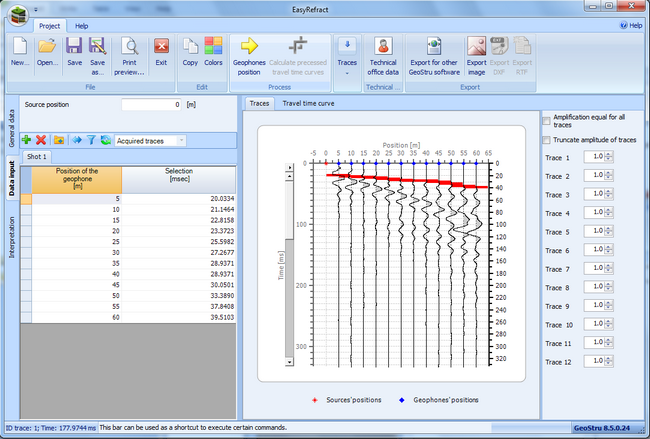Viewport: 650px width, 439px height.
Task: Expand the Acquired traces combo box
Action: 181,141
